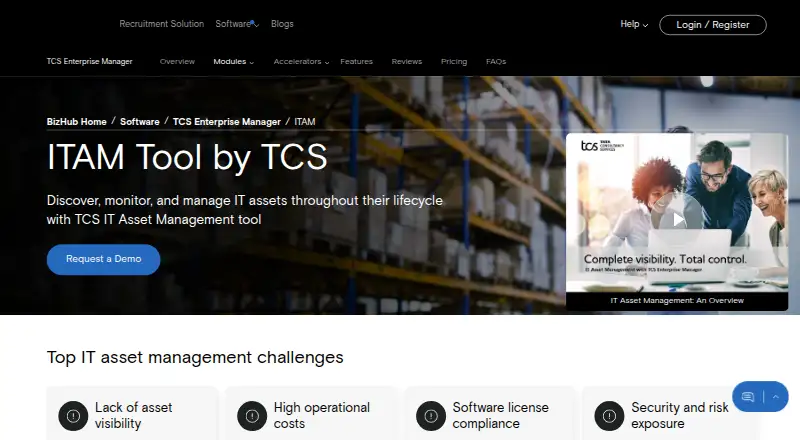Viewport: 800px width, 440px height.
Task: Follow the TCS Enterprise Manager breadcrumb link
Action: 227,121
